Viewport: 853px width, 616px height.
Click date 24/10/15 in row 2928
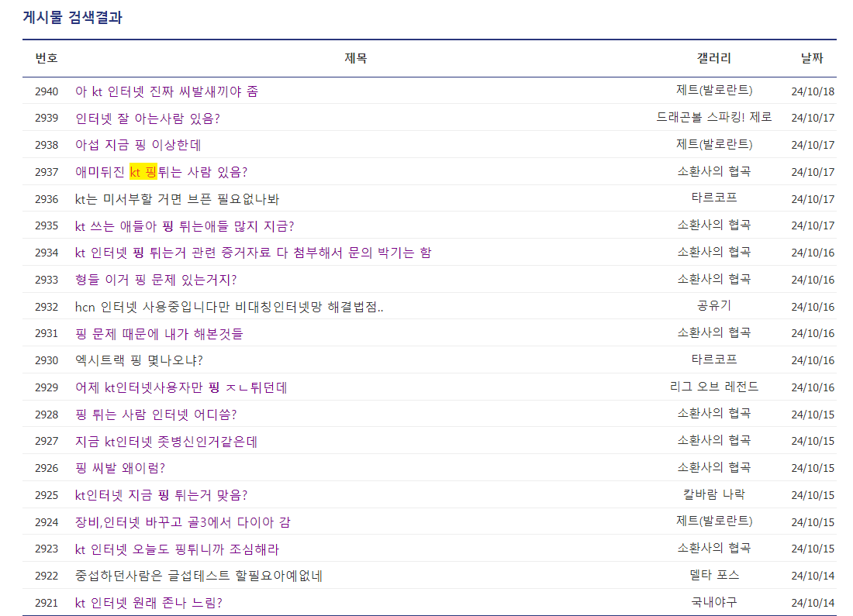point(813,415)
